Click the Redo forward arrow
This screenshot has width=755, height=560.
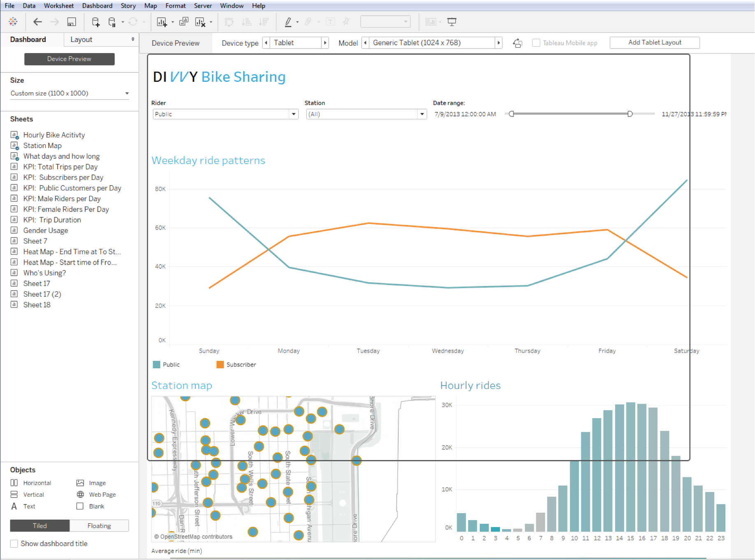[54, 22]
